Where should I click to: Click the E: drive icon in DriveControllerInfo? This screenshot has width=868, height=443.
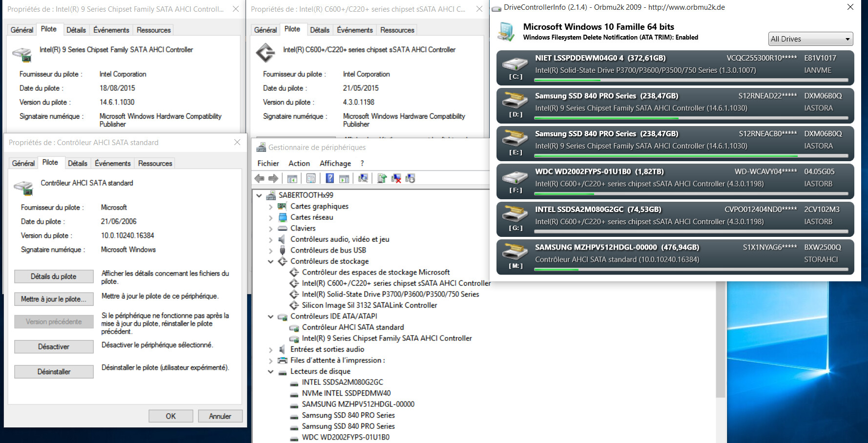(516, 139)
